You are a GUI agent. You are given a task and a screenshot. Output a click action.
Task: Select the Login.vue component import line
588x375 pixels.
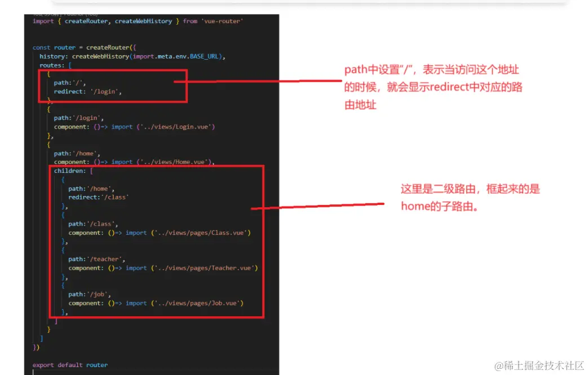click(134, 127)
